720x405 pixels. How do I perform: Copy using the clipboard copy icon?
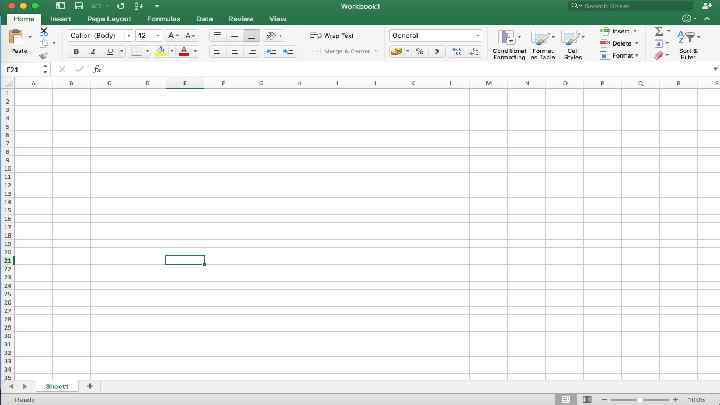(45, 43)
